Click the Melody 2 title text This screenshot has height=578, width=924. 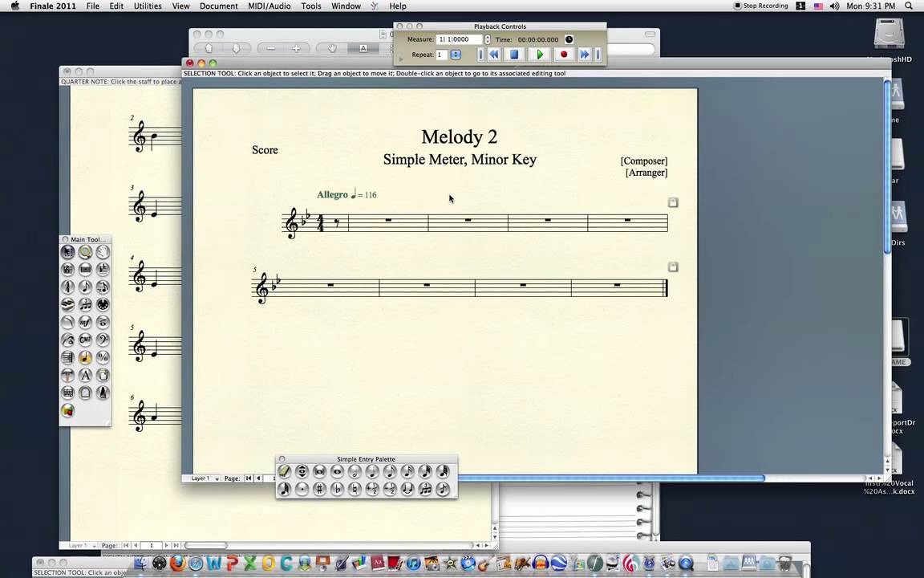point(459,136)
